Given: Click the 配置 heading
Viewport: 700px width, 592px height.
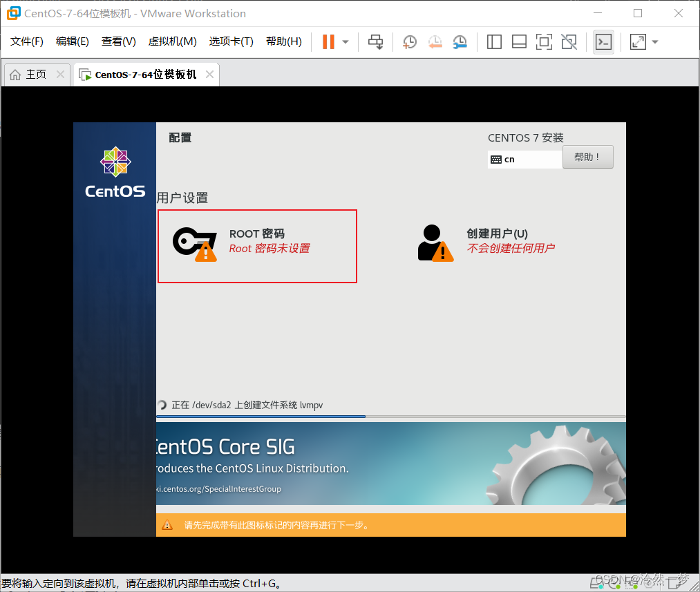Looking at the screenshot, I should pos(180,137).
